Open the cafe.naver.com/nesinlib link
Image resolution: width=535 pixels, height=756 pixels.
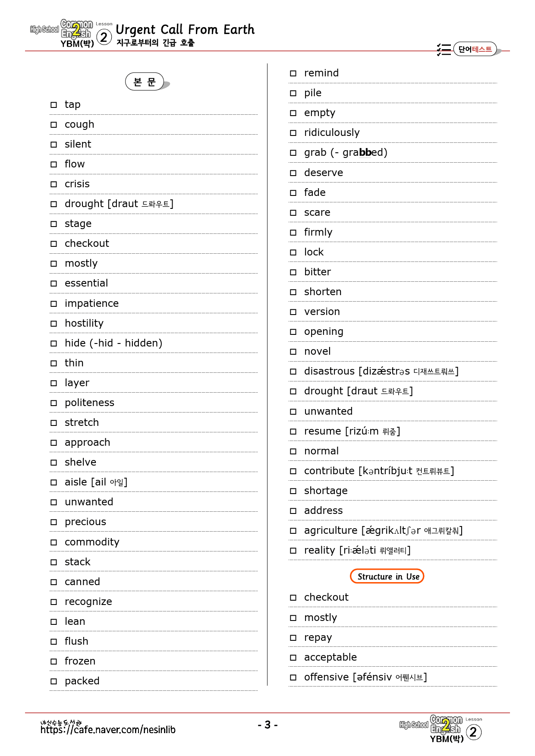(x=108, y=730)
